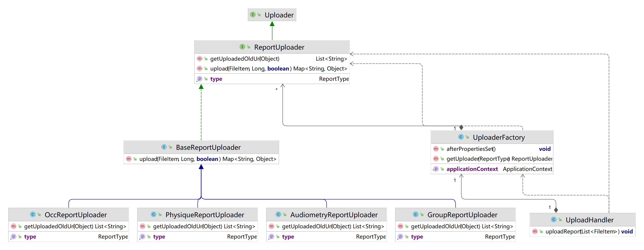Click the abstract class icon of BaseReportUploader
Image resolution: width=644 pixels, height=250 pixels.
pyautogui.click(x=164, y=147)
